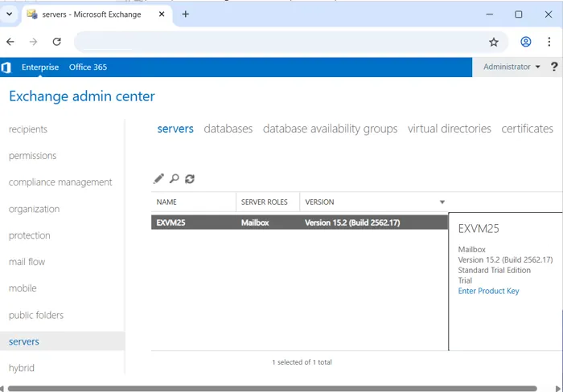Open the certificates tab
This screenshot has height=392, width=563.
pos(527,129)
